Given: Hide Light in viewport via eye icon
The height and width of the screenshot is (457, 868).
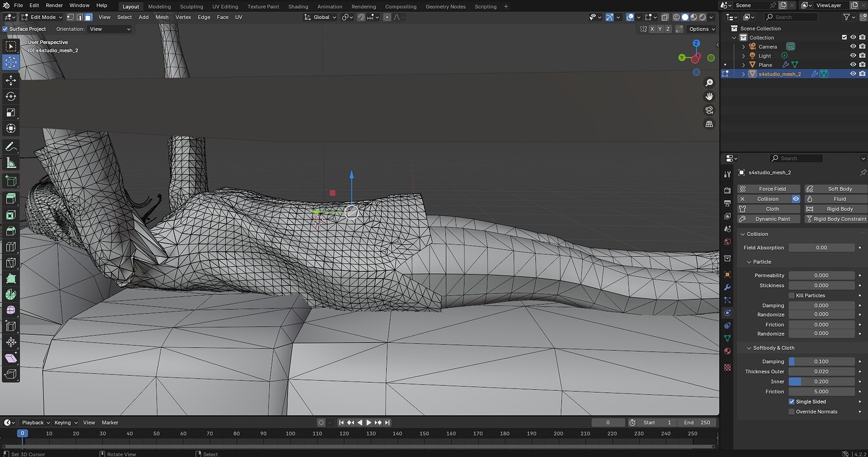Looking at the screenshot, I should tap(854, 55).
